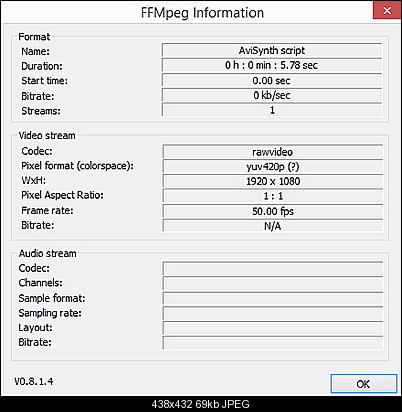Click the version text V0.8.1.4
The height and width of the screenshot is (412, 402).
tap(34, 381)
